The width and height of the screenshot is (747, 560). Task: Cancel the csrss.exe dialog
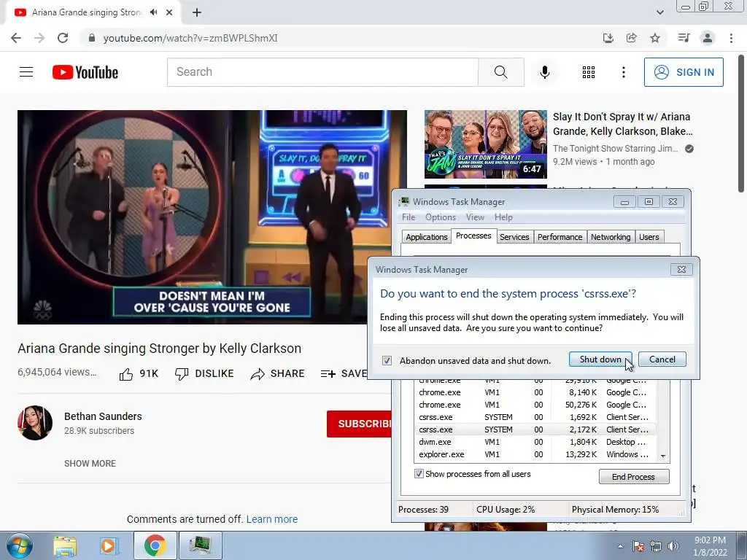click(662, 359)
